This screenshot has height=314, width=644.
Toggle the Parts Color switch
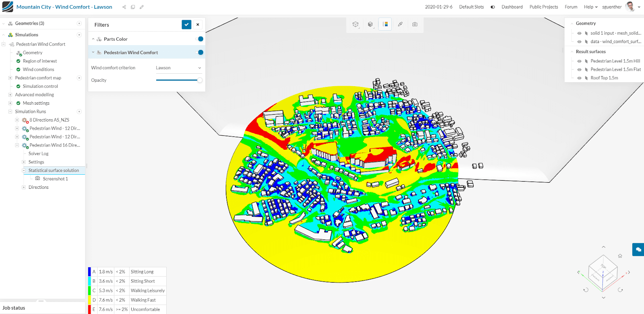pyautogui.click(x=200, y=39)
